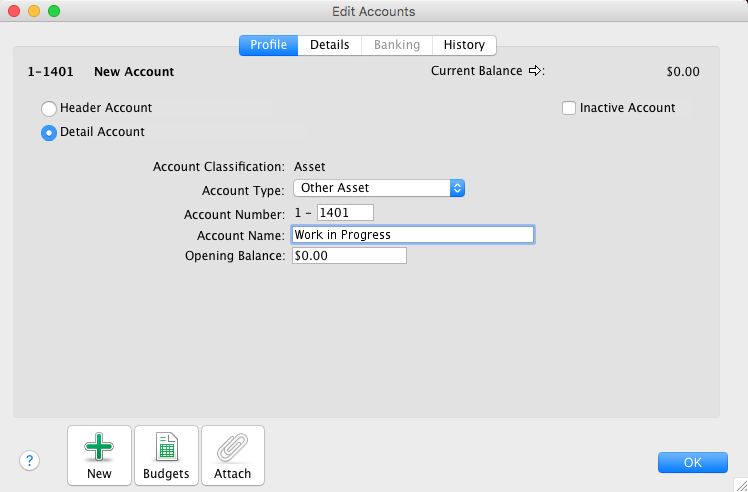Open Budgets with the spreadsheet icon
748x492 pixels.
[166, 447]
